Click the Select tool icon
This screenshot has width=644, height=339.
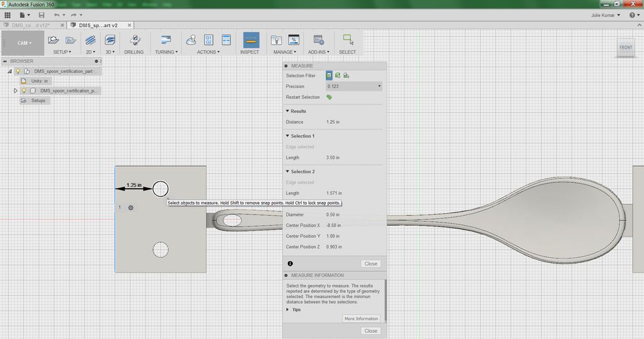[x=347, y=40]
